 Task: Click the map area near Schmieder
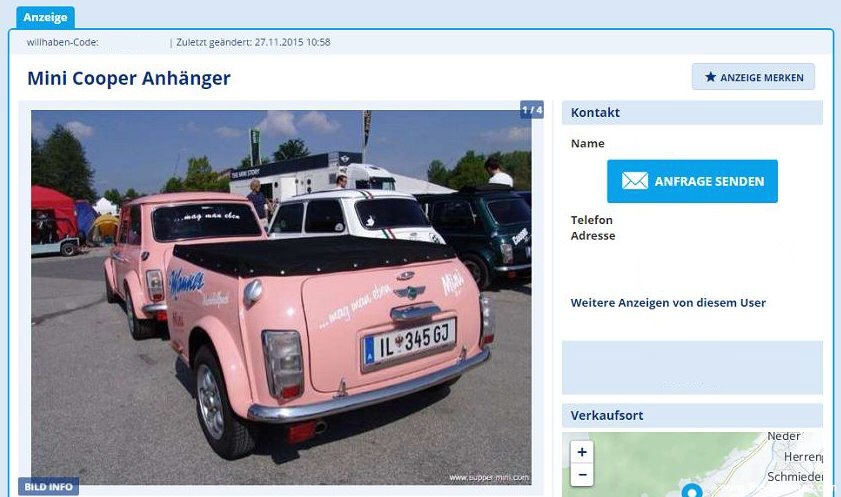click(794, 477)
